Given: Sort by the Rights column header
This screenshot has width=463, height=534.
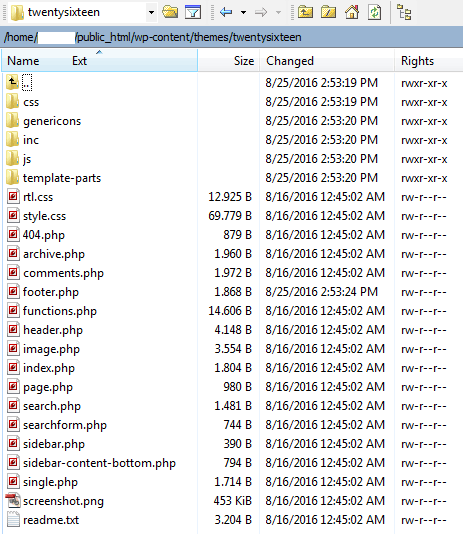Looking at the screenshot, I should (417, 61).
